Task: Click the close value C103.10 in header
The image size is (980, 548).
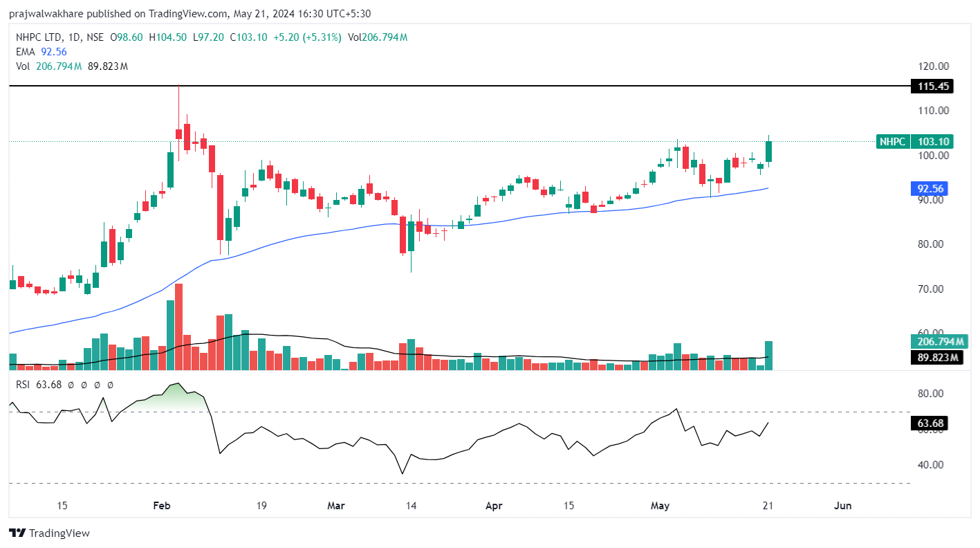Action: [x=249, y=37]
